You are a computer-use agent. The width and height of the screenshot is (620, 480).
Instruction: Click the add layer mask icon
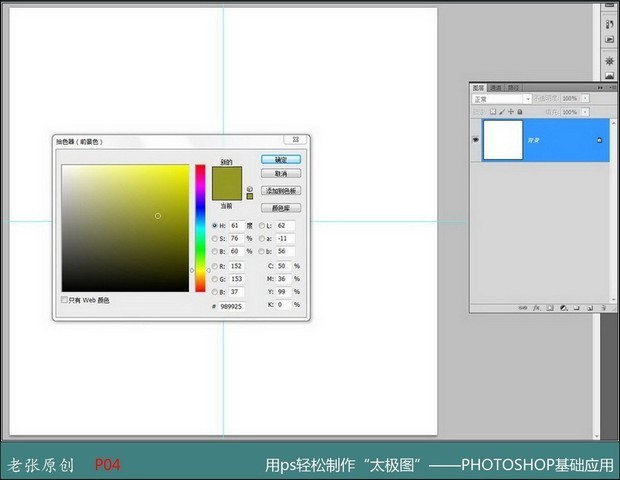point(550,309)
